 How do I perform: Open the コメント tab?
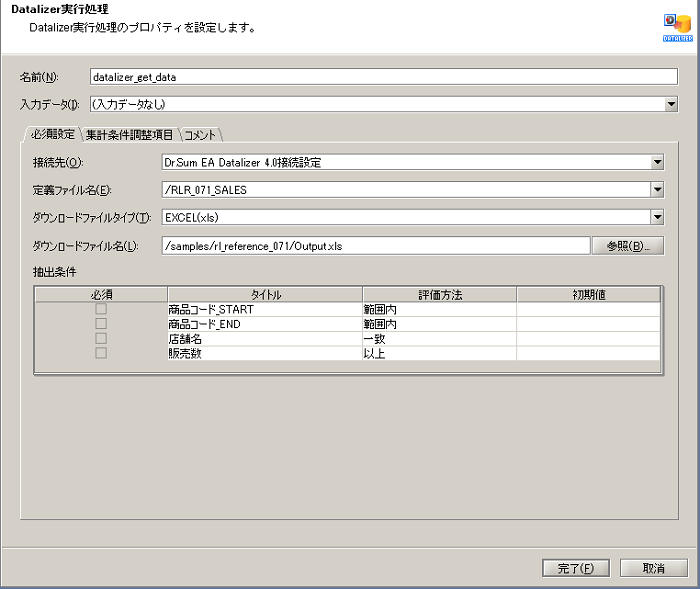(x=200, y=134)
